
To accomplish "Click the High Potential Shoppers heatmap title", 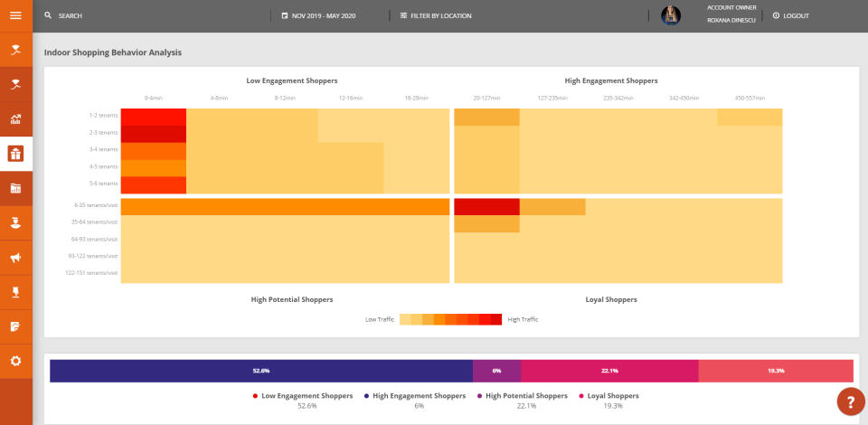I will [x=292, y=299].
